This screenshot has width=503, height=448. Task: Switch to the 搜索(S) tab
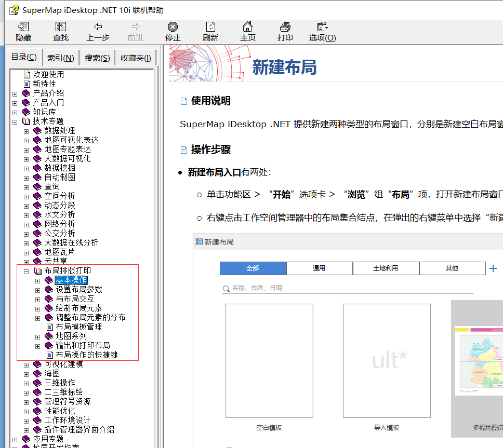[97, 58]
